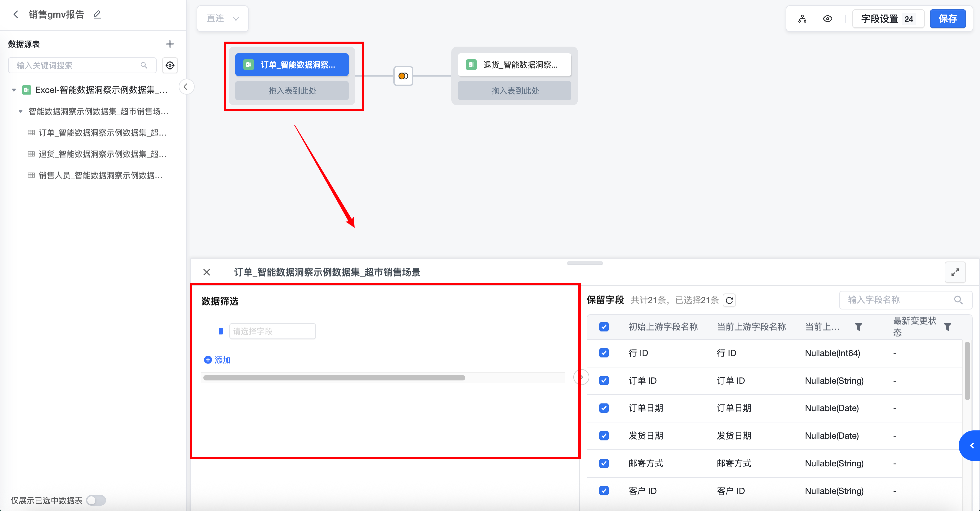Add a new data source with plus icon
This screenshot has height=511, width=980.
pos(170,44)
